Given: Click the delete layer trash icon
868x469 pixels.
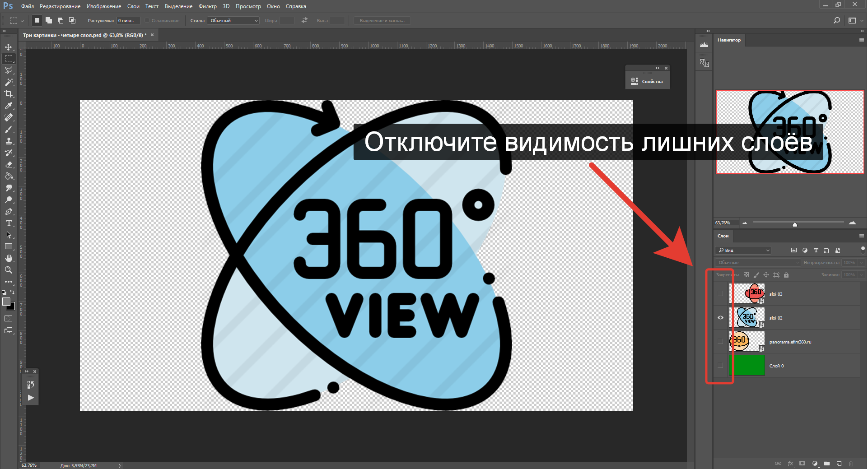Looking at the screenshot, I should pyautogui.click(x=851, y=464).
